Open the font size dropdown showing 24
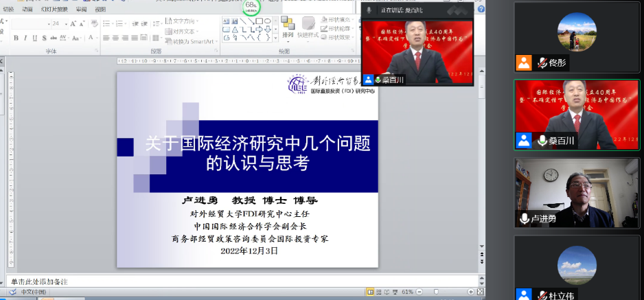The width and height of the screenshot is (644, 300). point(58,23)
